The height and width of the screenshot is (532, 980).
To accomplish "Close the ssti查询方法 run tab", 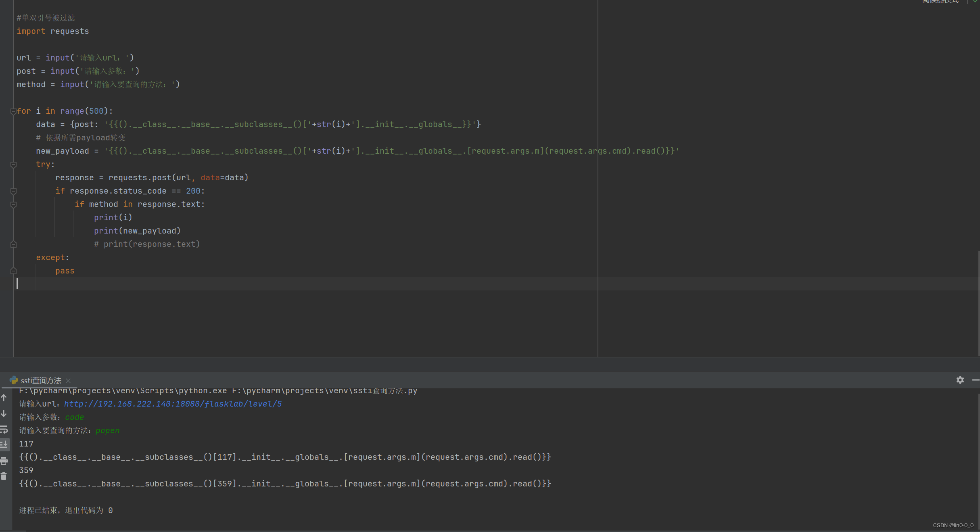I will pyautogui.click(x=68, y=380).
